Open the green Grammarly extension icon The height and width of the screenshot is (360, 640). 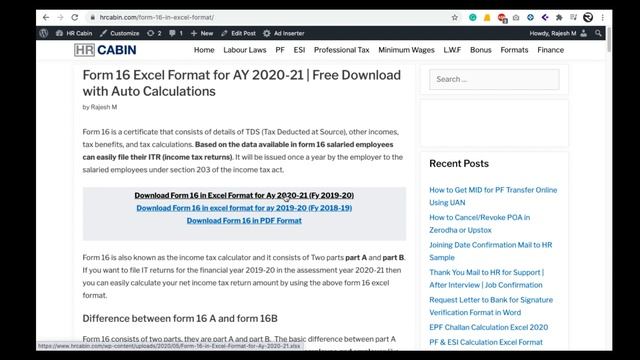473,18
